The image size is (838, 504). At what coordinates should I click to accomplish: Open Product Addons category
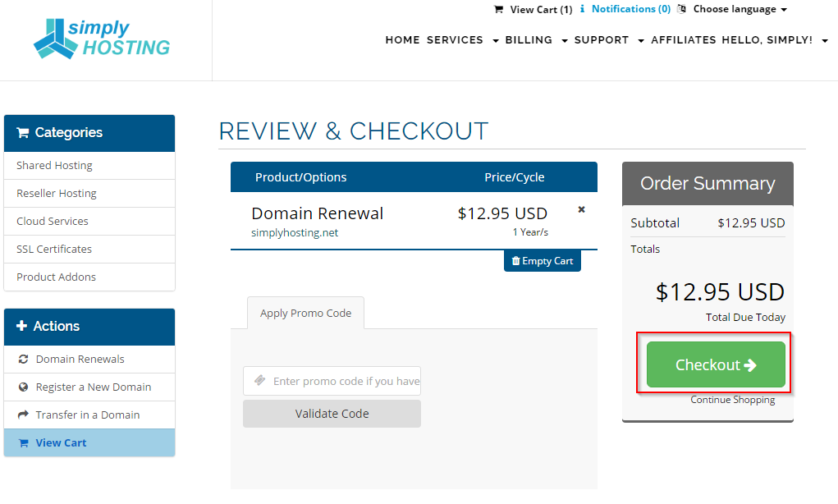(x=89, y=277)
